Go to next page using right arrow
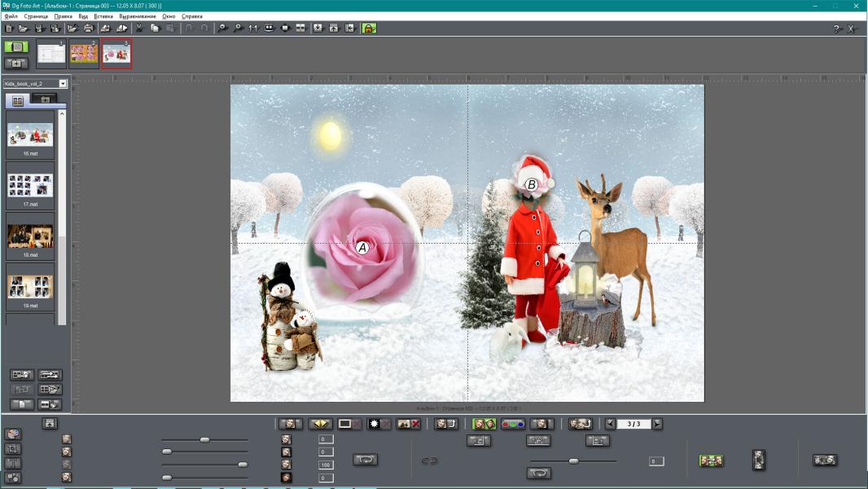Viewport: 868px width, 489px height. point(657,424)
